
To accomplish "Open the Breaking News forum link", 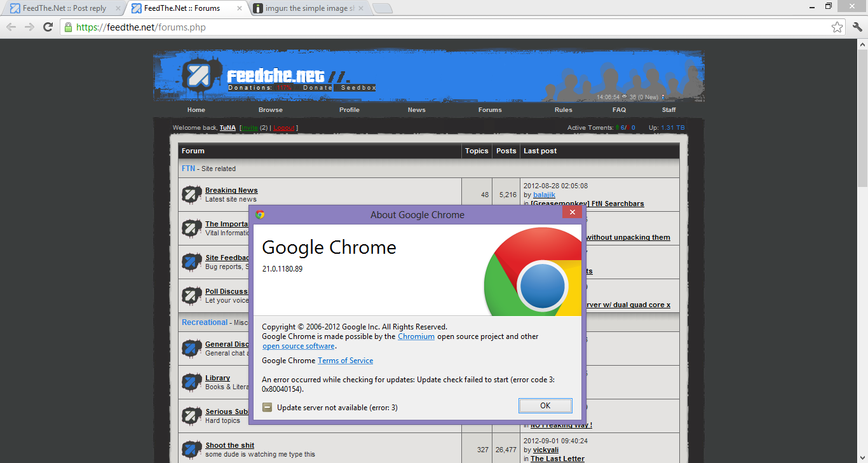I will pyautogui.click(x=231, y=190).
